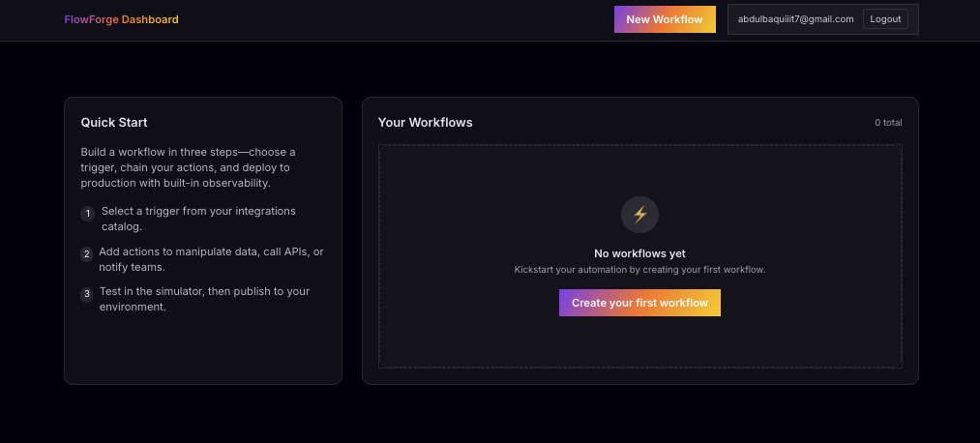This screenshot has height=443, width=980.
Task: Click the Quick Start heading
Action: click(114, 122)
